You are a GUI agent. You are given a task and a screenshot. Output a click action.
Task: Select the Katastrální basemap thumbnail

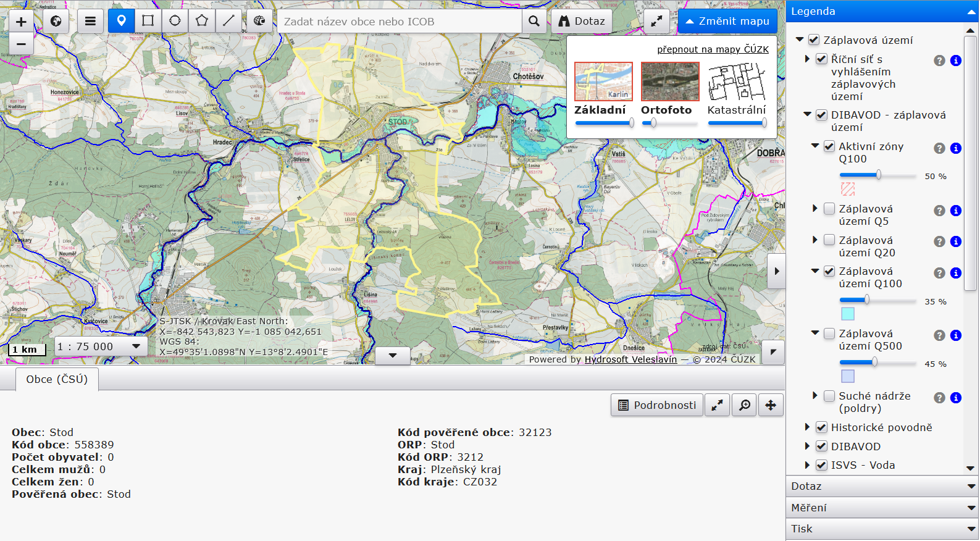tap(737, 82)
